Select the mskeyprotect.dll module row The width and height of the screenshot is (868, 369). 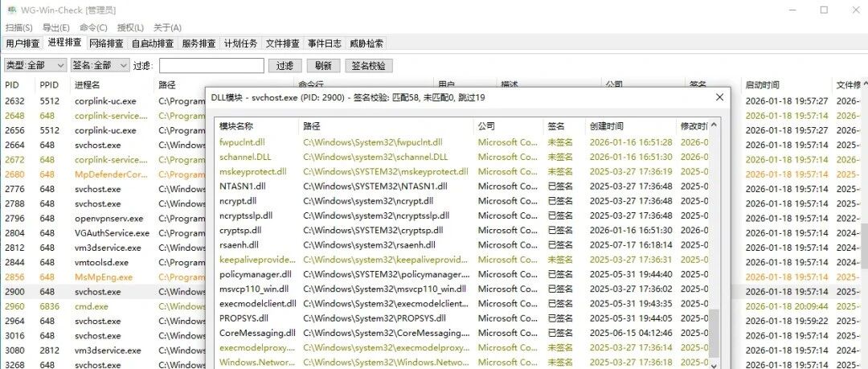462,172
